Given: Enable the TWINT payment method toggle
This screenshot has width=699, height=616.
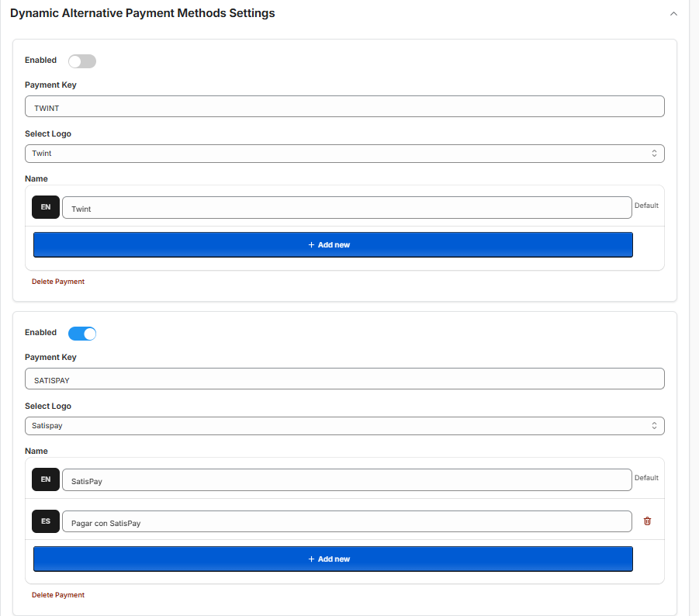Looking at the screenshot, I should (x=82, y=61).
